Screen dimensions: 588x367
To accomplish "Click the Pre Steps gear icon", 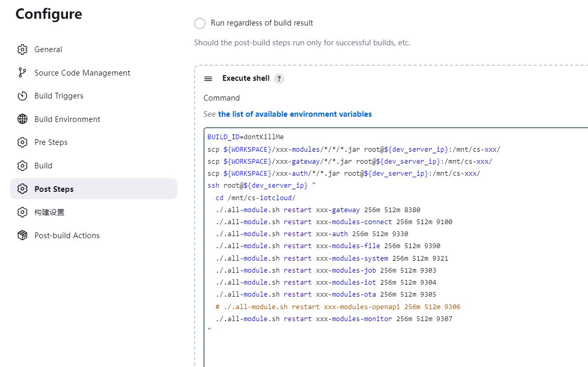I will click(22, 142).
